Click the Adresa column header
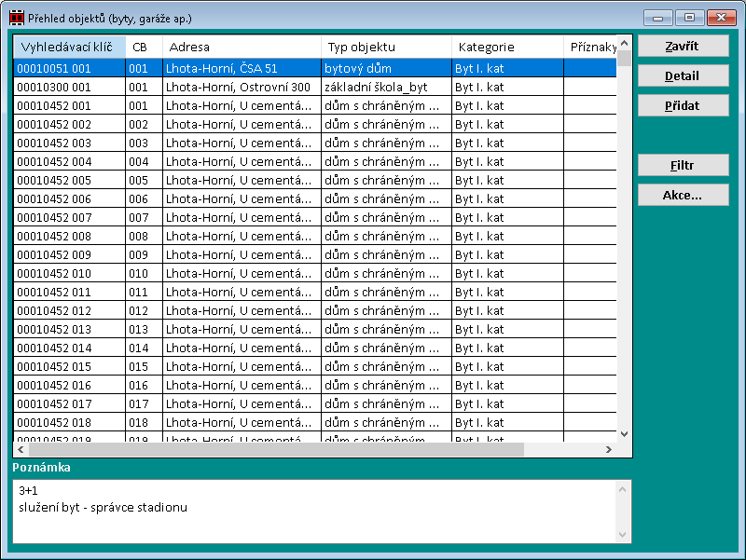Image resolution: width=746 pixels, height=560 pixels. pos(242,47)
